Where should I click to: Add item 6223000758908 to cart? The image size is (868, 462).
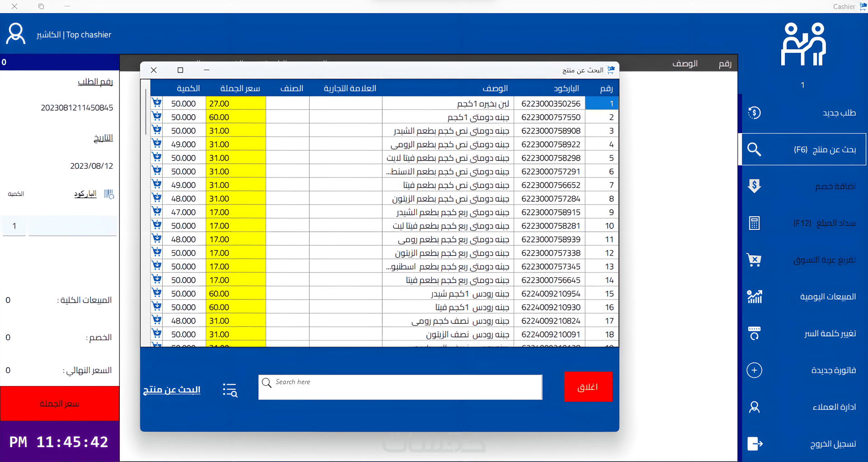point(157,130)
